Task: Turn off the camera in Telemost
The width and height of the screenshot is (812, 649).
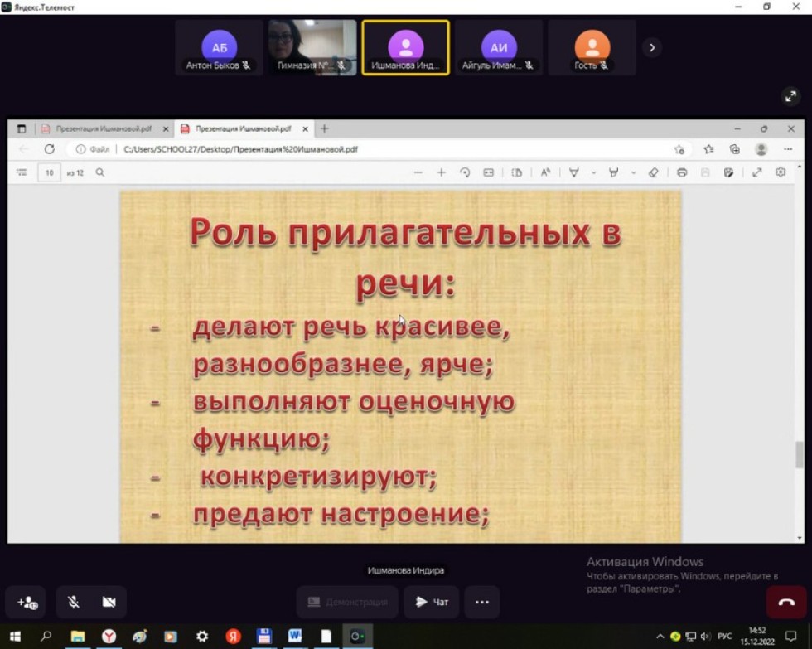Action: pyautogui.click(x=109, y=603)
